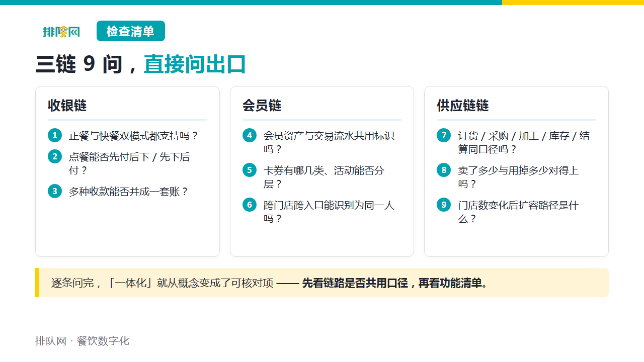Click the number 1 badge beside 正餐与快餐双模式
The width and height of the screenshot is (644, 362).
click(x=55, y=135)
